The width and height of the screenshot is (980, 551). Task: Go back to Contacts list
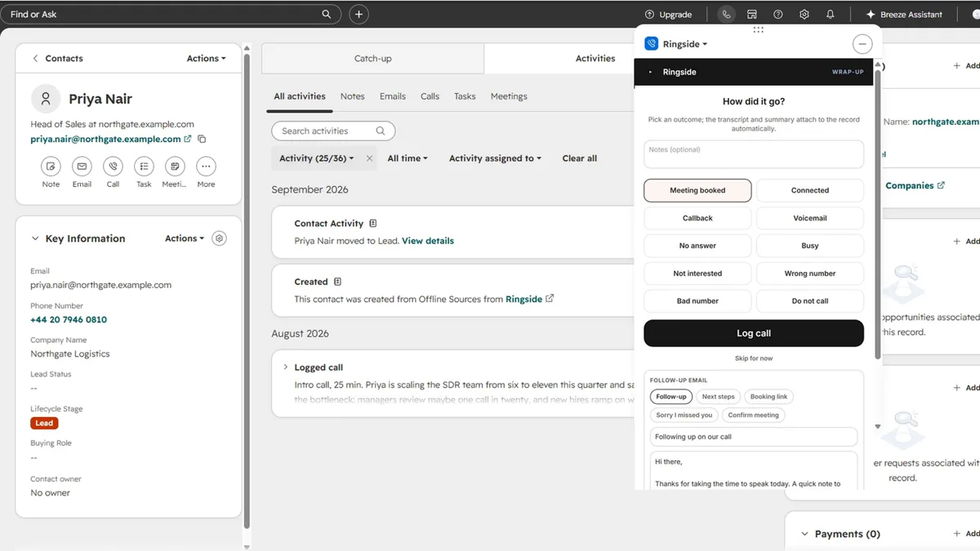point(58,58)
